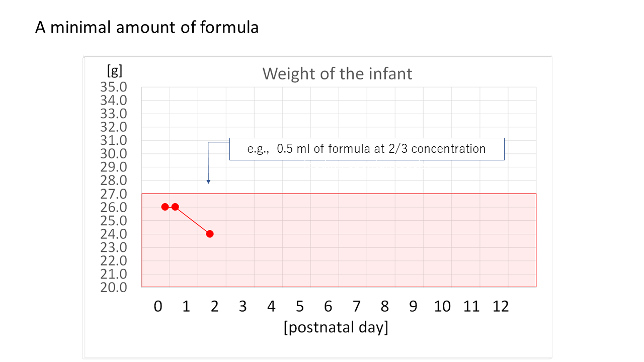The height and width of the screenshot is (362, 644).
Task: Select the first red data point at 26.0
Action: [x=165, y=207]
